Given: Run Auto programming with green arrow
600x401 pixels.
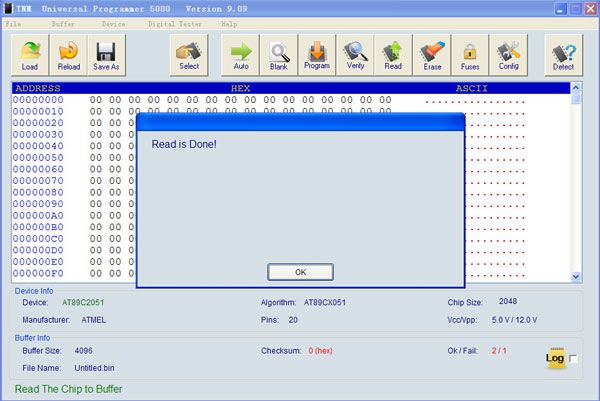Looking at the screenshot, I should (241, 54).
